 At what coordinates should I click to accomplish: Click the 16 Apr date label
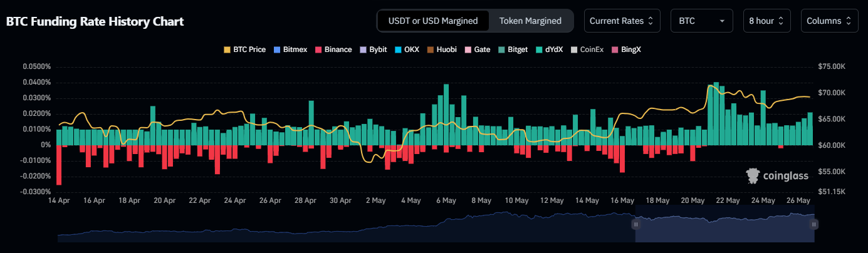click(93, 201)
